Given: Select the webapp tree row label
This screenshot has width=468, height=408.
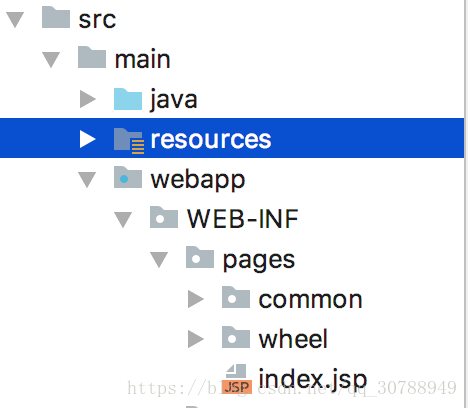Looking at the screenshot, I should point(198,180).
